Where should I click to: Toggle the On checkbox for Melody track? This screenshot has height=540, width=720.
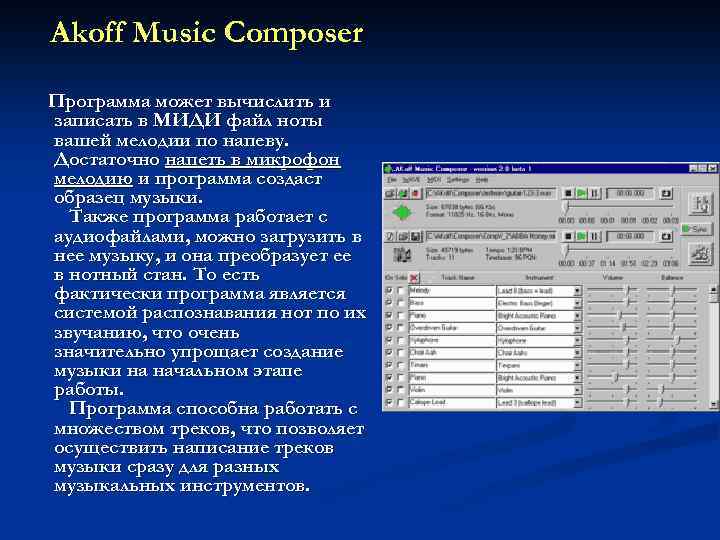coord(389,290)
